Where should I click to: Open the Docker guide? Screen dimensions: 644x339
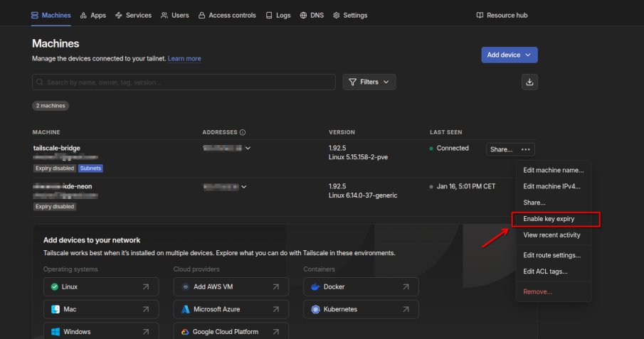point(361,286)
